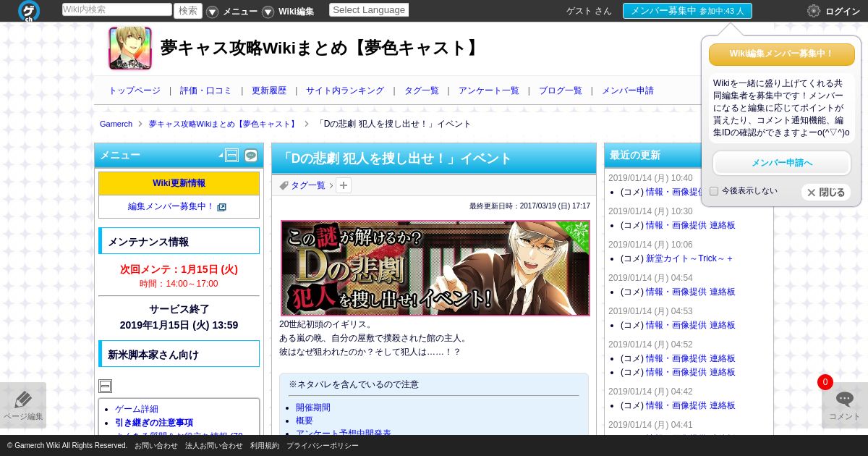Click the タグ一覧 link below article title
868x456 pixels.
(x=308, y=185)
